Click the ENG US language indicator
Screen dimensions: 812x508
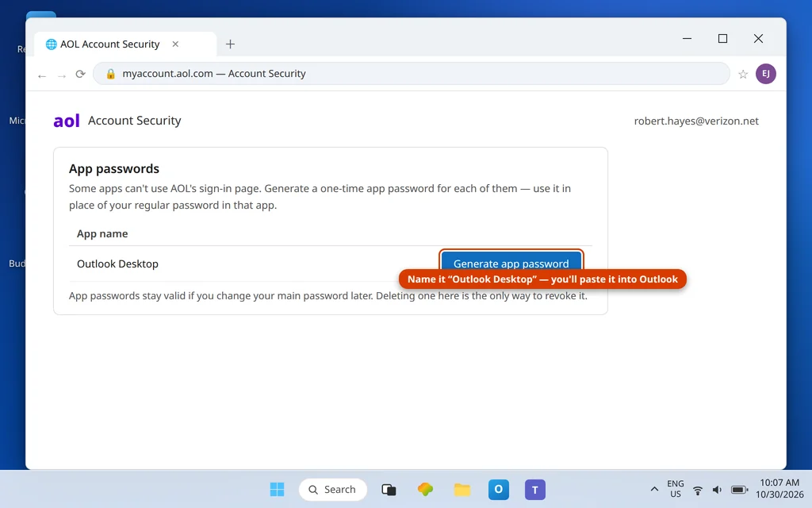(x=676, y=489)
